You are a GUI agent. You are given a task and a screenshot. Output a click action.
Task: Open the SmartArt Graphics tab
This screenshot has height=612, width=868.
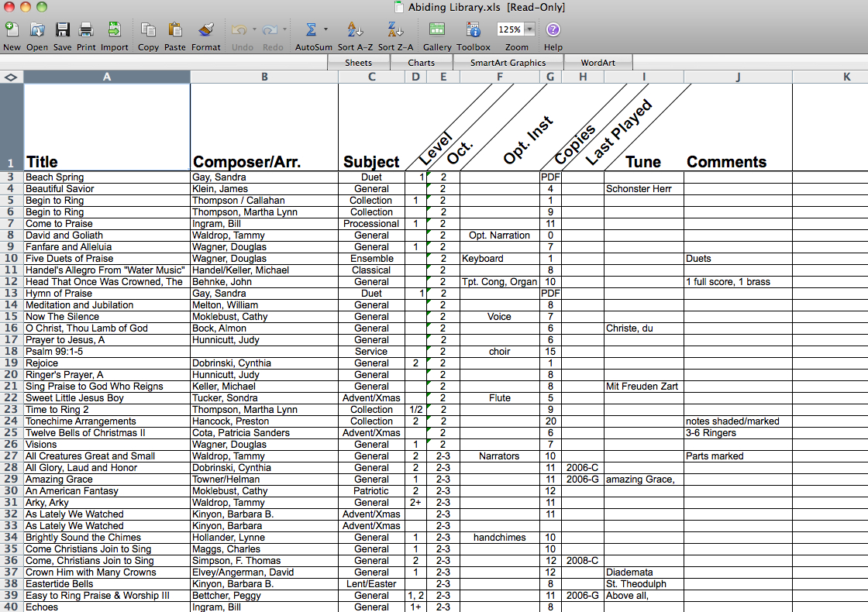coord(508,63)
